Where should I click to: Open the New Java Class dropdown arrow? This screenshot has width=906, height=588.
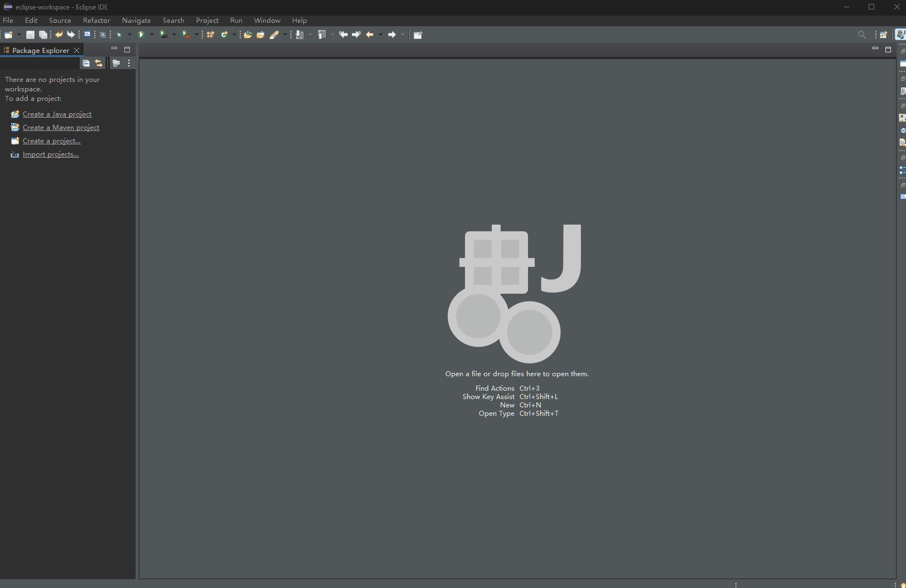click(x=234, y=35)
